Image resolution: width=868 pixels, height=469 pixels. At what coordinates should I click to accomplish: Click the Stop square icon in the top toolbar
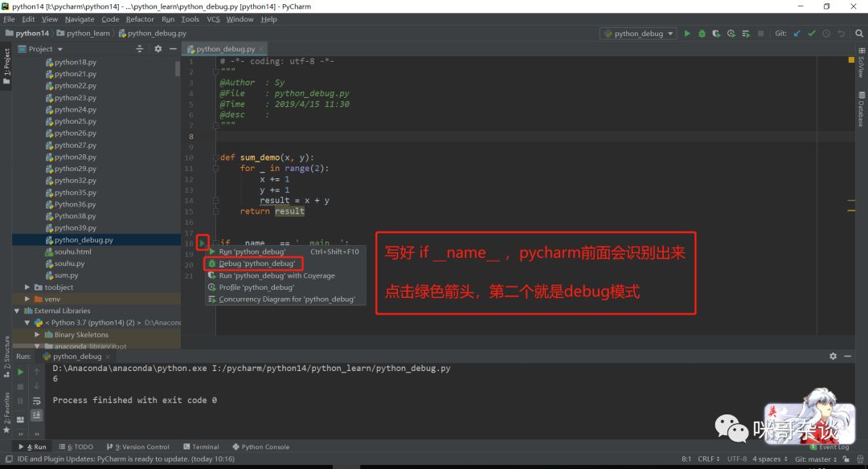(760, 34)
